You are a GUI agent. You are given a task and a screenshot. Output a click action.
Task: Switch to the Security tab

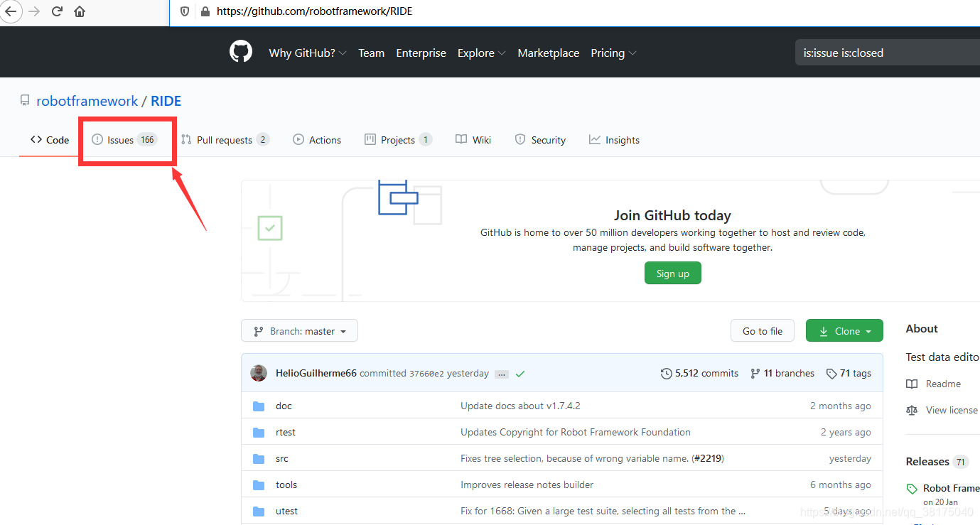point(540,140)
